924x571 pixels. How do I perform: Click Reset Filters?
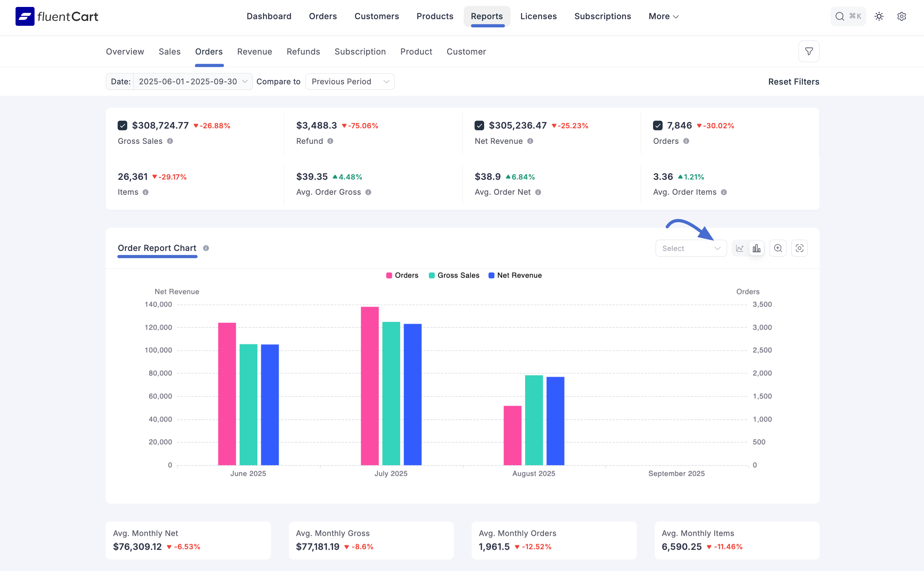pos(793,82)
